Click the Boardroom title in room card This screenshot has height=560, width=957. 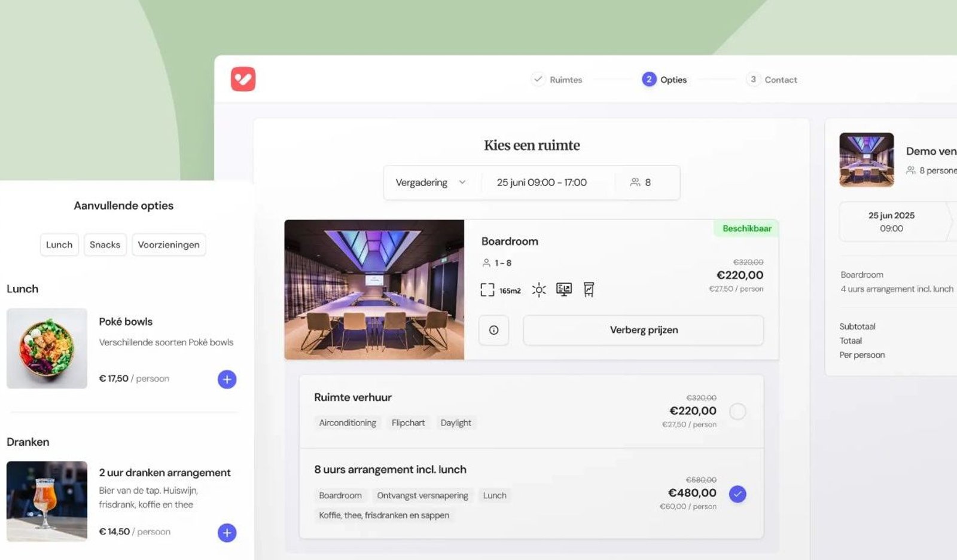pyautogui.click(x=510, y=241)
